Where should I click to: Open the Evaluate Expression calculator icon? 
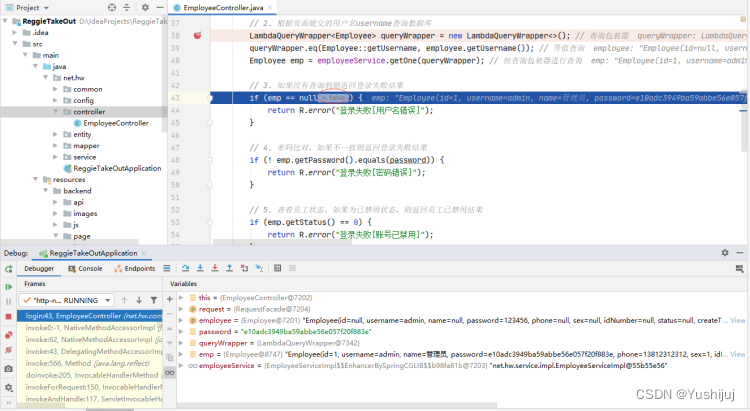(x=277, y=268)
